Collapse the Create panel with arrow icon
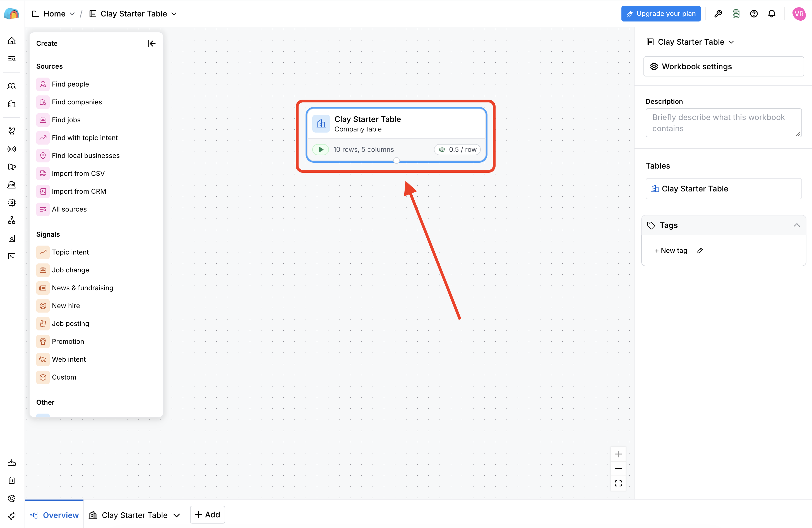Image resolution: width=812 pixels, height=528 pixels. point(152,43)
